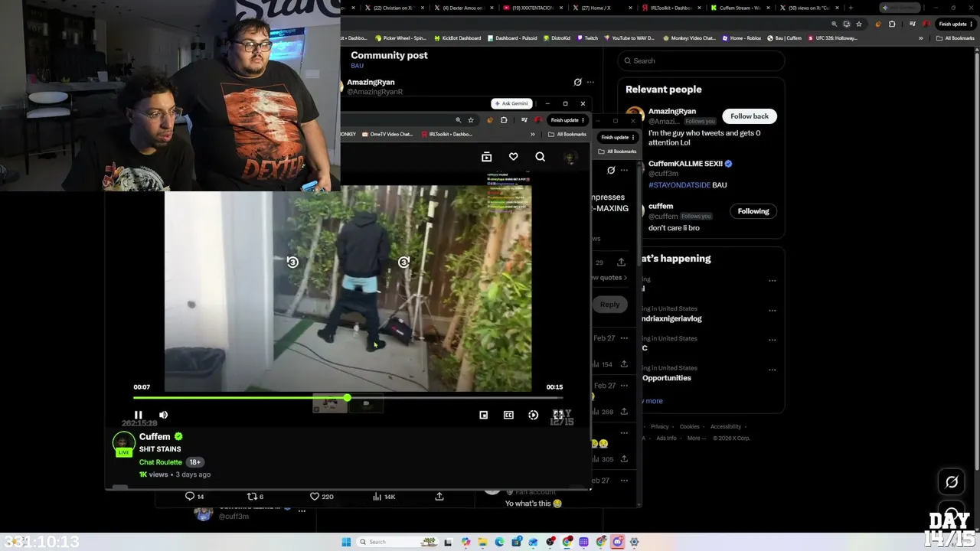The width and height of the screenshot is (980, 551).
Task: Click Grok icon on AmazingRyan's post
Action: tap(577, 82)
